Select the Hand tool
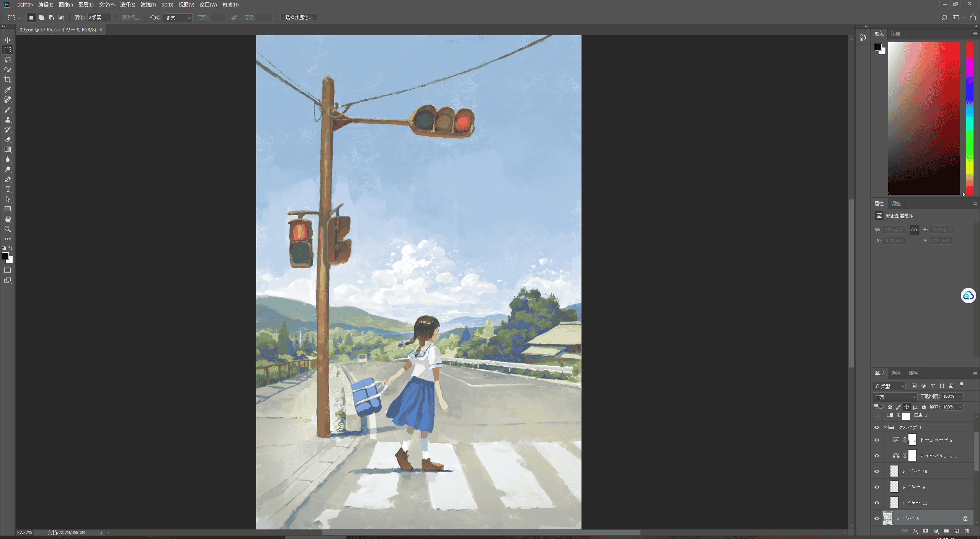980x539 pixels. [x=8, y=219]
